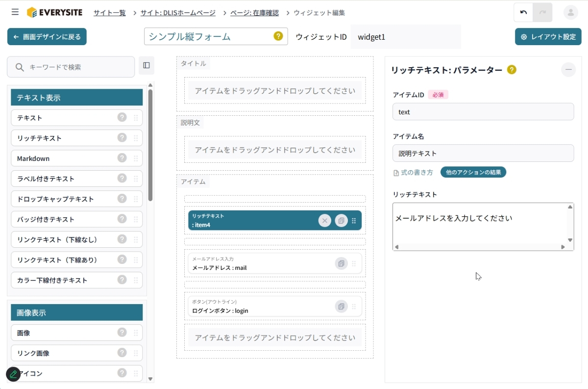Click the yellow help icon beside シンプル縦フォーム
This screenshot has height=389, width=588.
[x=278, y=36]
